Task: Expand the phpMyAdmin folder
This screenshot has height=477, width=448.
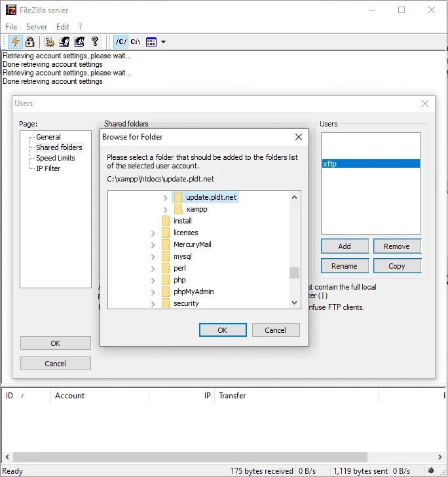Action: tap(153, 292)
